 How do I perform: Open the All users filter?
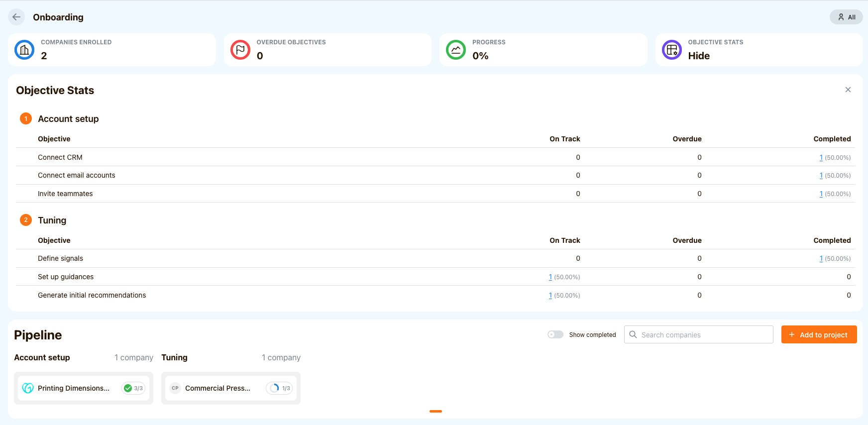[x=846, y=17]
